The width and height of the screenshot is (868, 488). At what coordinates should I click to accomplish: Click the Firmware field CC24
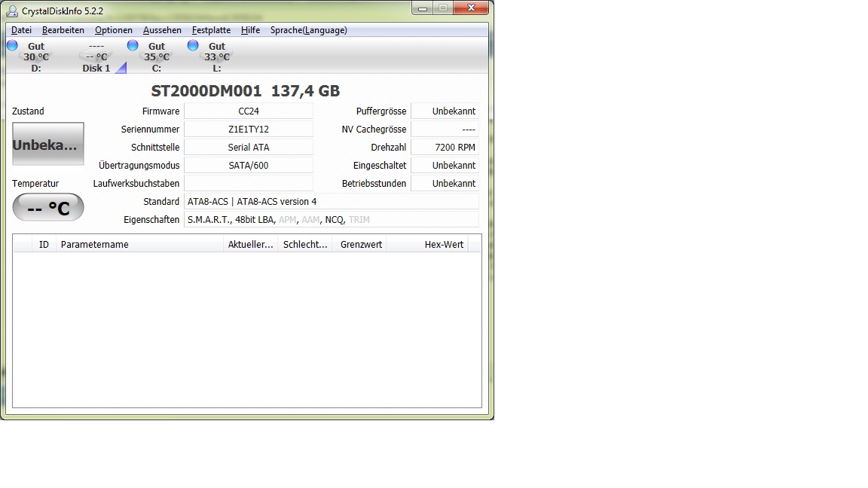click(249, 111)
